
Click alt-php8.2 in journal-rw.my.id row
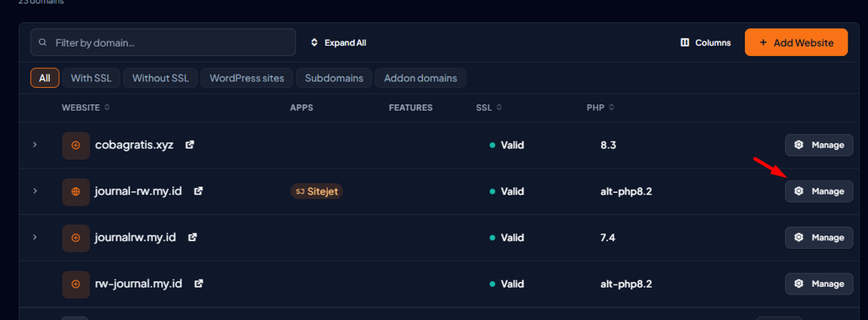coord(626,191)
